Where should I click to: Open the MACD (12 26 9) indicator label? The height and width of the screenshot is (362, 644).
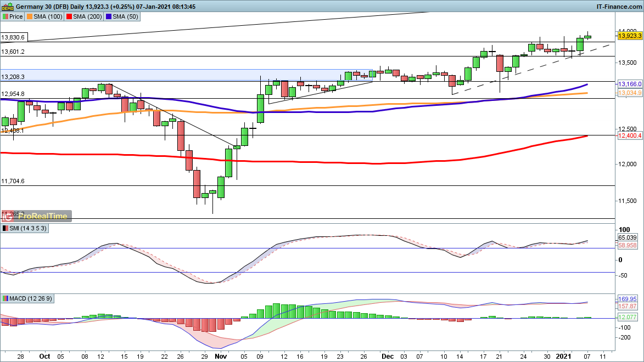pyautogui.click(x=27, y=298)
